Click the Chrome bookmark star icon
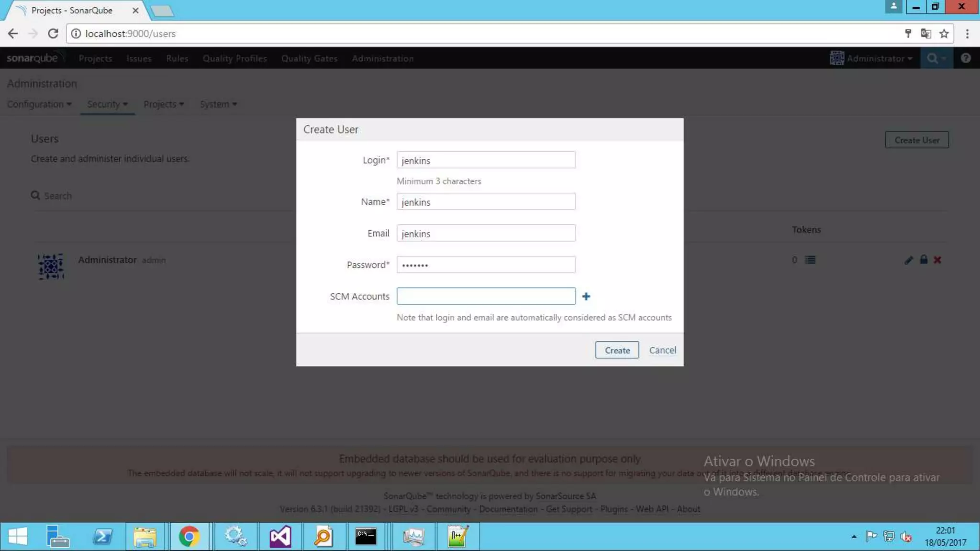Screen dimensions: 980x551 pos(944,33)
